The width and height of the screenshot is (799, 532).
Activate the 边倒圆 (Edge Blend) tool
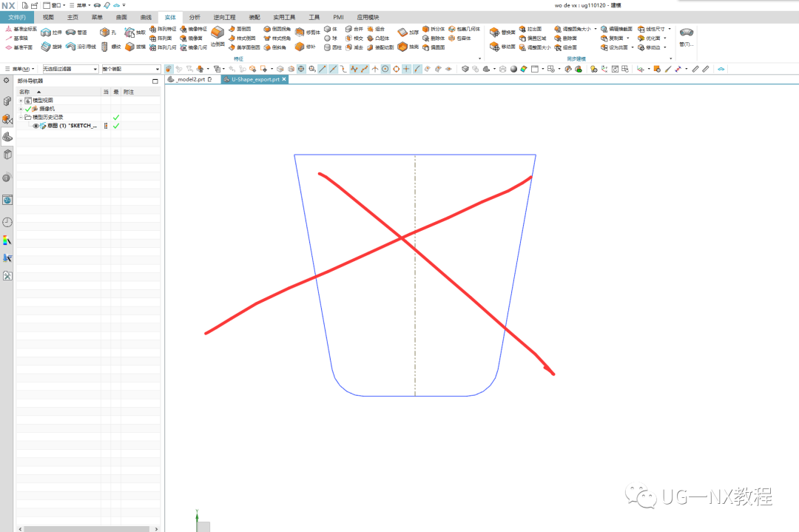point(218,36)
